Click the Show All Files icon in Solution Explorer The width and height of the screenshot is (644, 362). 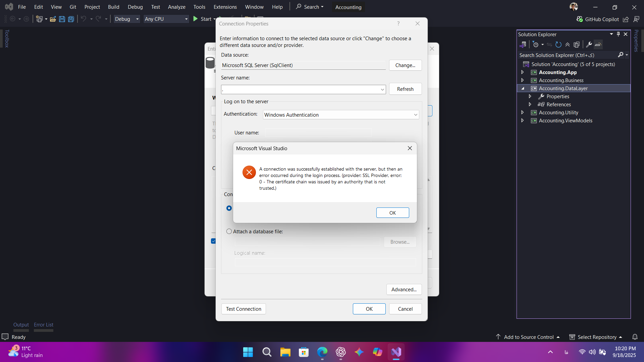click(x=577, y=45)
